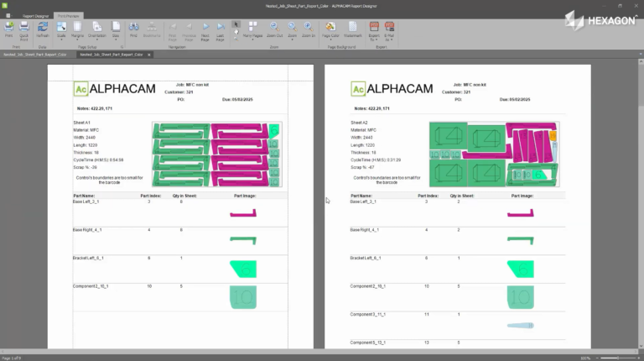
Task: Open the application menu button
Action: [8, 16]
